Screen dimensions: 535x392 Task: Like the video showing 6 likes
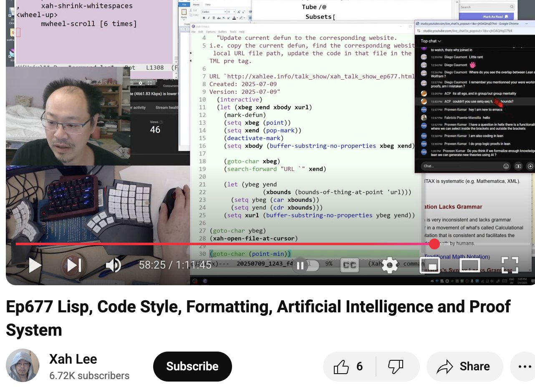tap(349, 367)
